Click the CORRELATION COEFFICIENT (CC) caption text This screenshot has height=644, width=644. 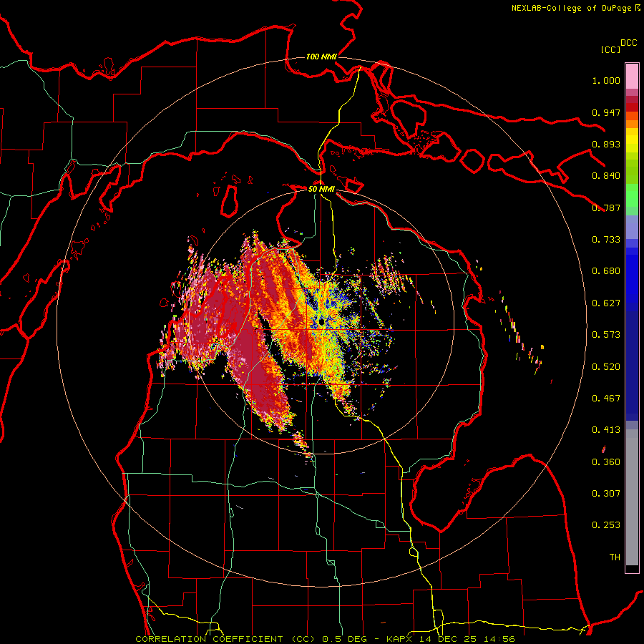(227, 639)
